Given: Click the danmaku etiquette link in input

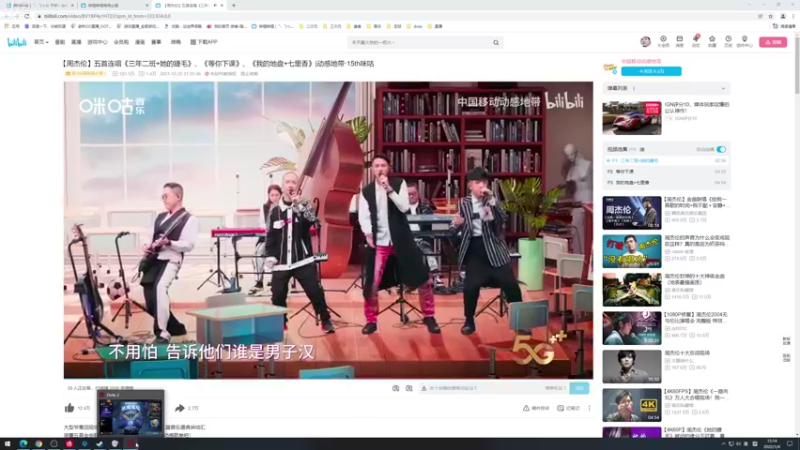Looking at the screenshot, I should point(555,388).
